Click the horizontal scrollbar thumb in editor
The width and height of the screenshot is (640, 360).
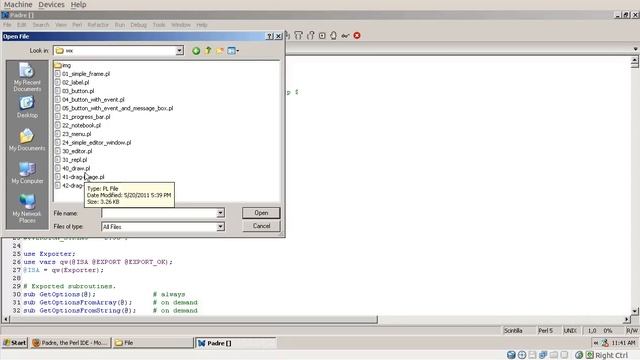point(193,319)
